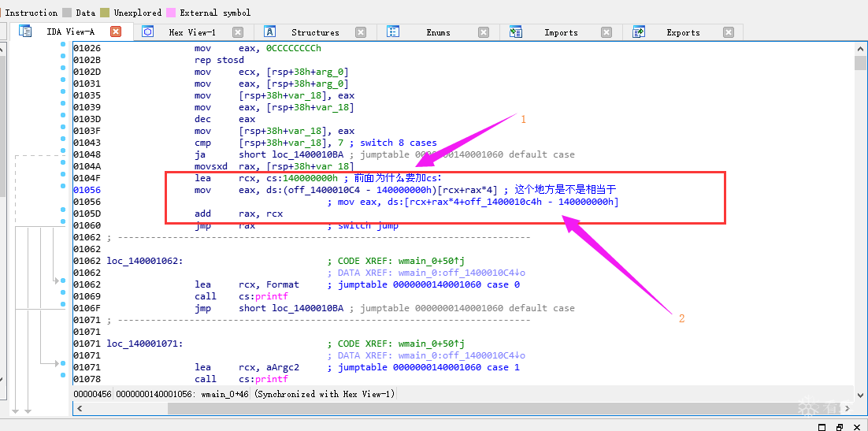Screen dimensions: 868x431
Task: Click the horizontal scrollbar left arrow
Action: click(80, 408)
